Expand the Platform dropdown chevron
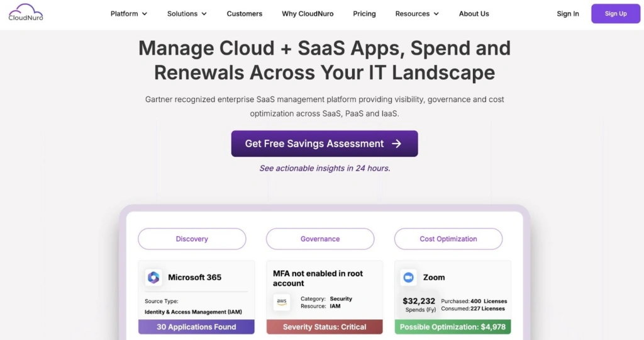This screenshot has height=340, width=644. [145, 14]
